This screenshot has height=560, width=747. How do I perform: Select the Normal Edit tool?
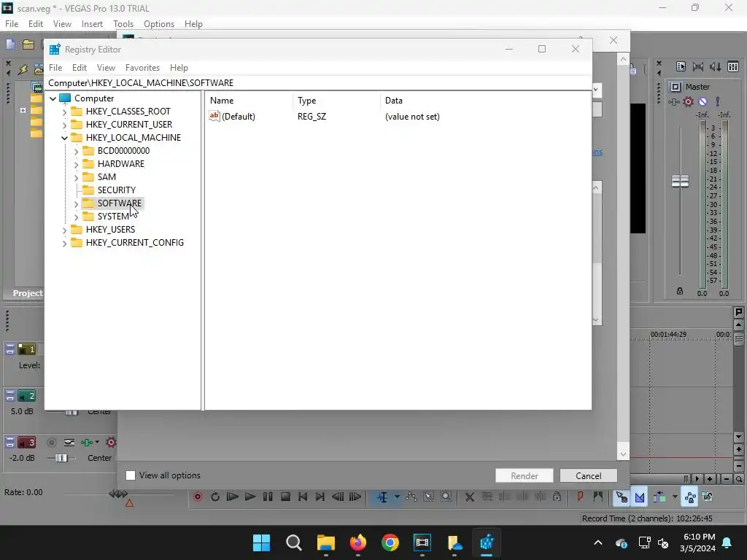click(382, 497)
